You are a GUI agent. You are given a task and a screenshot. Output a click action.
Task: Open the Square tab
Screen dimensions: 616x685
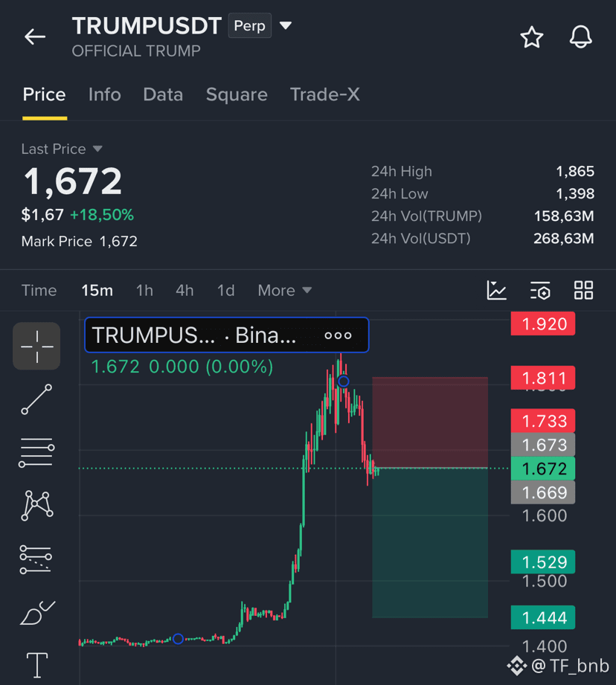point(237,94)
